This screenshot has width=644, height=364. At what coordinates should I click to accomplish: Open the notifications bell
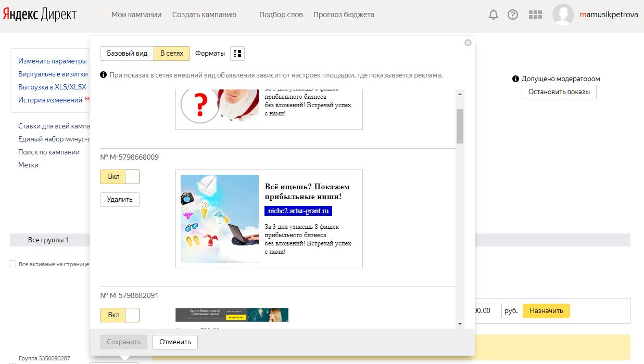pos(493,15)
